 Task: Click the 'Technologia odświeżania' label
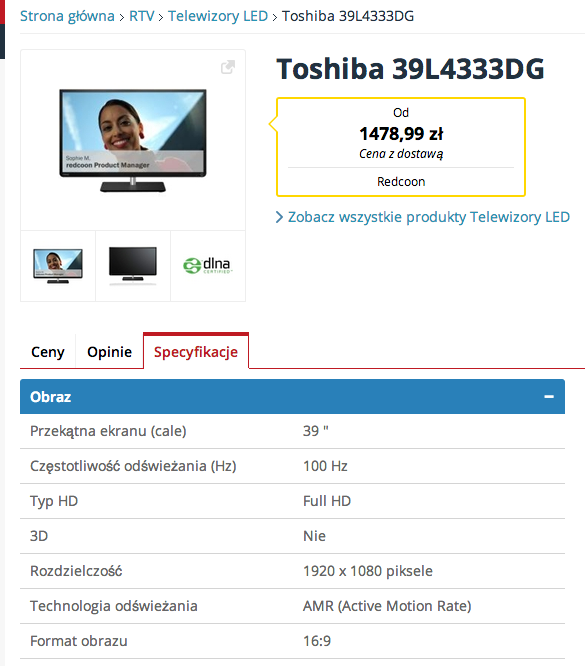point(113,606)
